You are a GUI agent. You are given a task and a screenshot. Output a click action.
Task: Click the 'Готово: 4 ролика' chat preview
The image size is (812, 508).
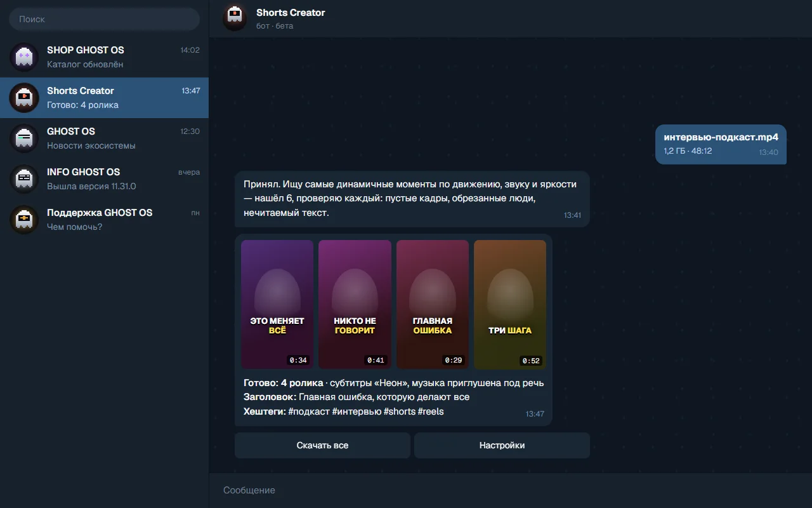point(82,105)
